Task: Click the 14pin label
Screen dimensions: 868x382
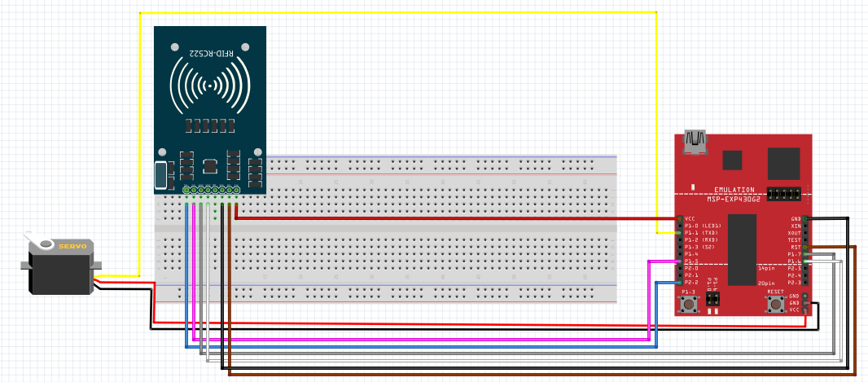Action: click(767, 268)
